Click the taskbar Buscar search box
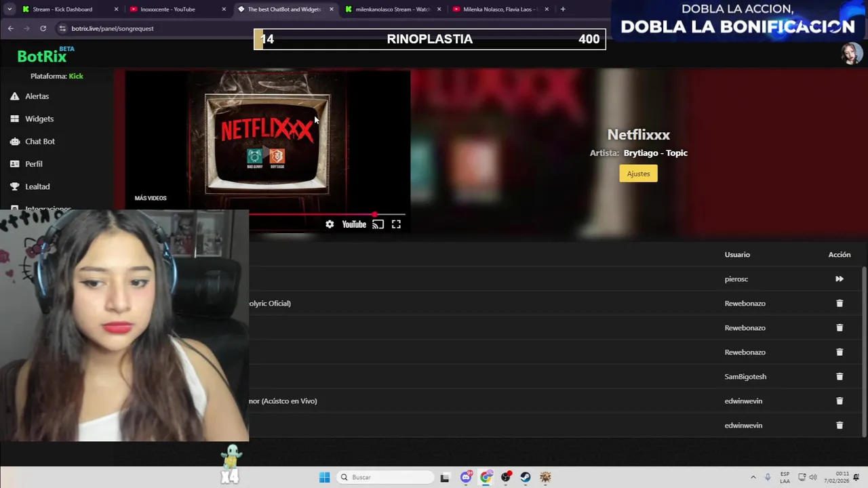Viewport: 868px width, 488px height. point(385,477)
